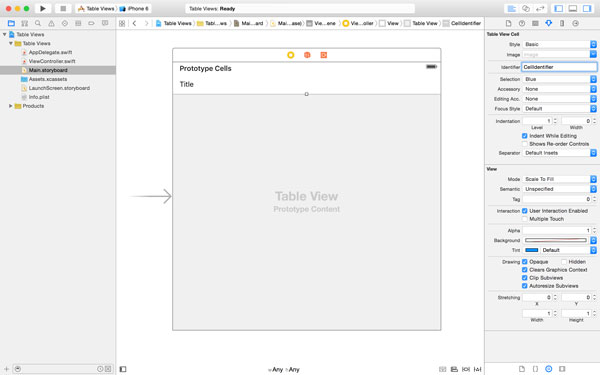Open the Quick Help inspector
The image size is (600, 375).
[x=522, y=23]
